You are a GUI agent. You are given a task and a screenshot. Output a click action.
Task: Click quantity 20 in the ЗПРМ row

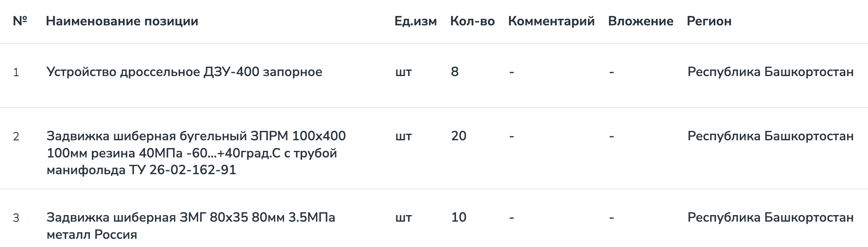pyautogui.click(x=458, y=136)
